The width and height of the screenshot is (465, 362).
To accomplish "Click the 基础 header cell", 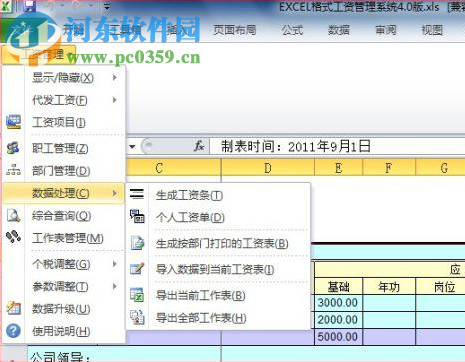I will pos(338,286).
